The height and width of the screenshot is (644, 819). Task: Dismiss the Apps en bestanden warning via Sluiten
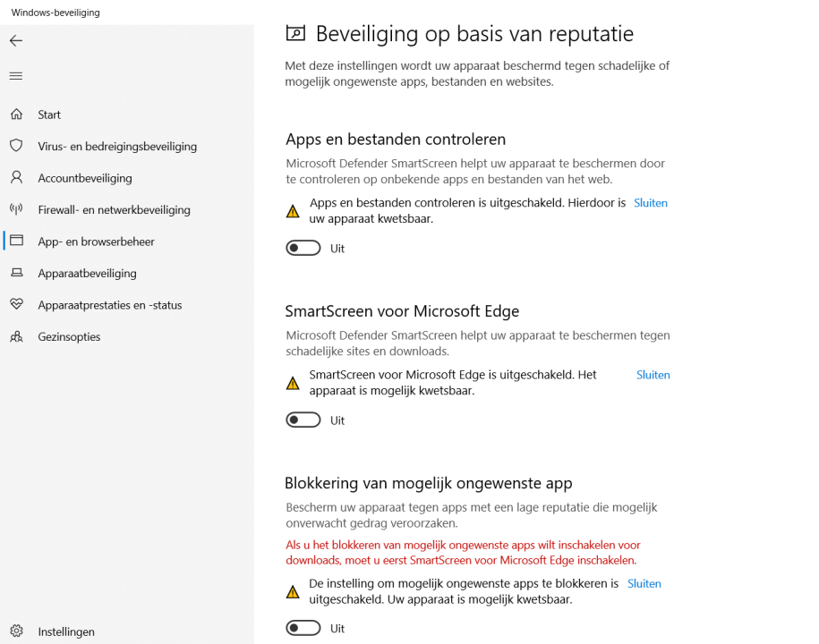pyautogui.click(x=651, y=203)
